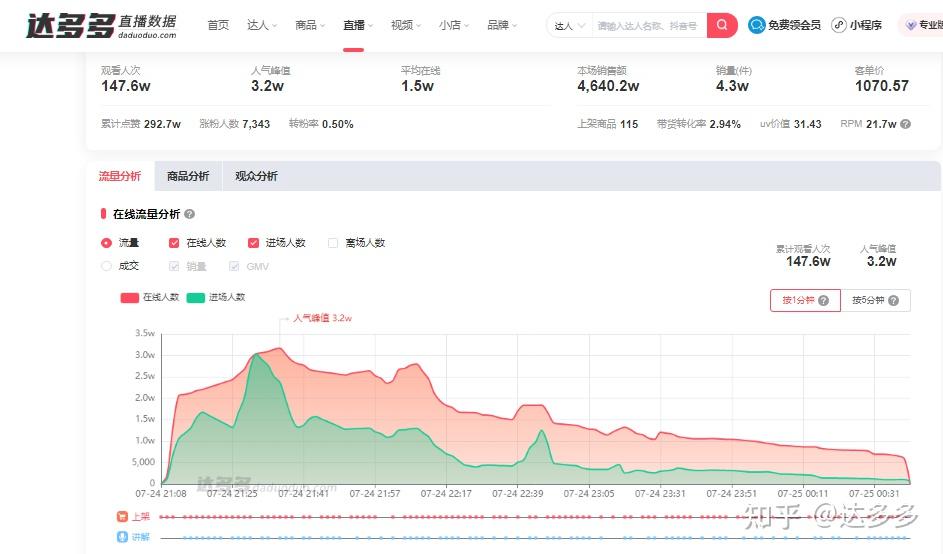Switch to the 观众分析 tab
The height and width of the screenshot is (554, 943).
coord(256,176)
